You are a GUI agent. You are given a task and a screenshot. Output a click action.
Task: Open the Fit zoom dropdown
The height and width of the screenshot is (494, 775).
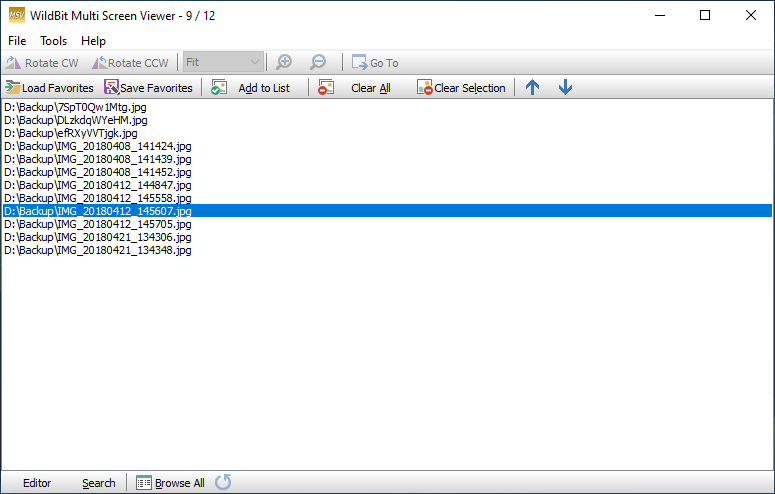pyautogui.click(x=254, y=62)
